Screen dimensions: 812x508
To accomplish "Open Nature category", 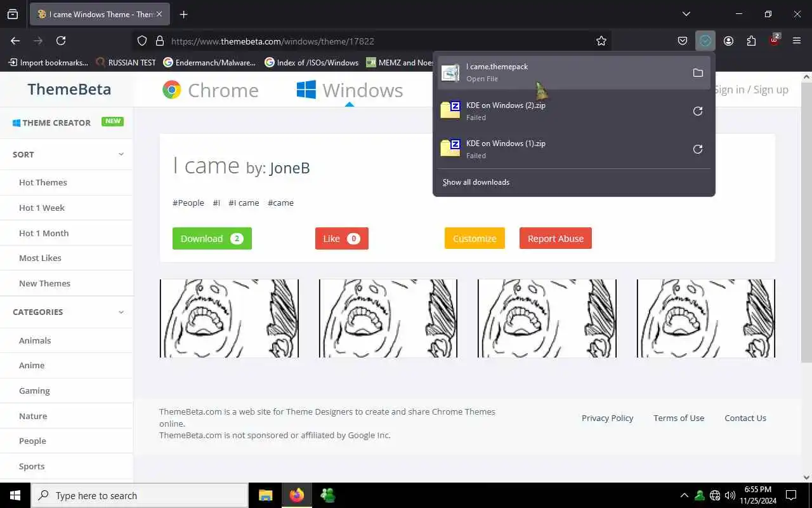I will tap(33, 416).
